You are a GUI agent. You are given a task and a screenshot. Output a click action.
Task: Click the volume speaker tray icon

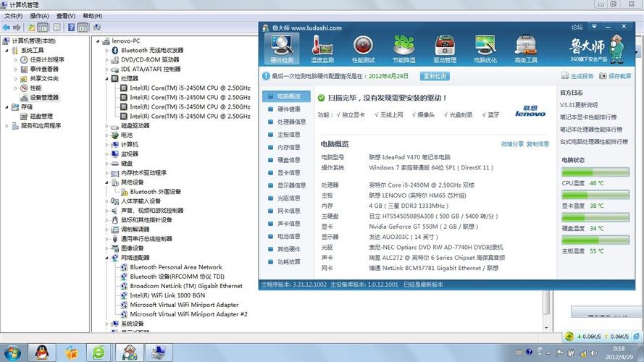point(593,353)
